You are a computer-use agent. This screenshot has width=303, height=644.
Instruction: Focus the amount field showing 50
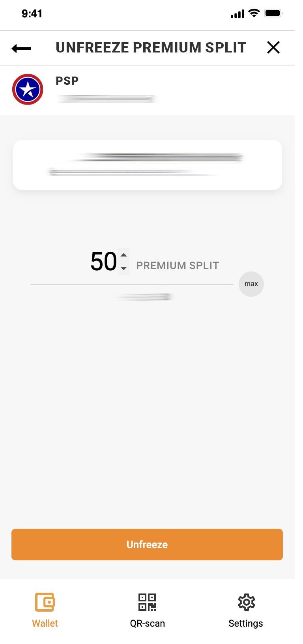(x=104, y=262)
